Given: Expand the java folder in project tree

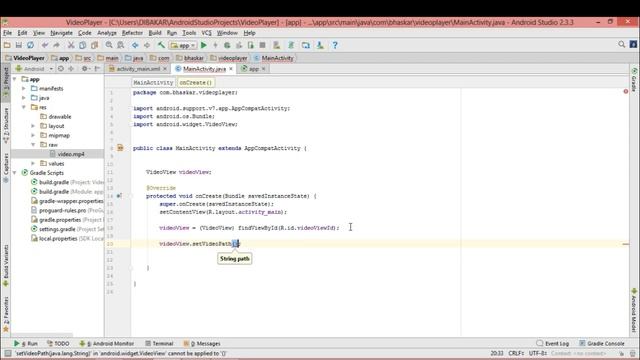Looking at the screenshot, I should (x=24, y=98).
